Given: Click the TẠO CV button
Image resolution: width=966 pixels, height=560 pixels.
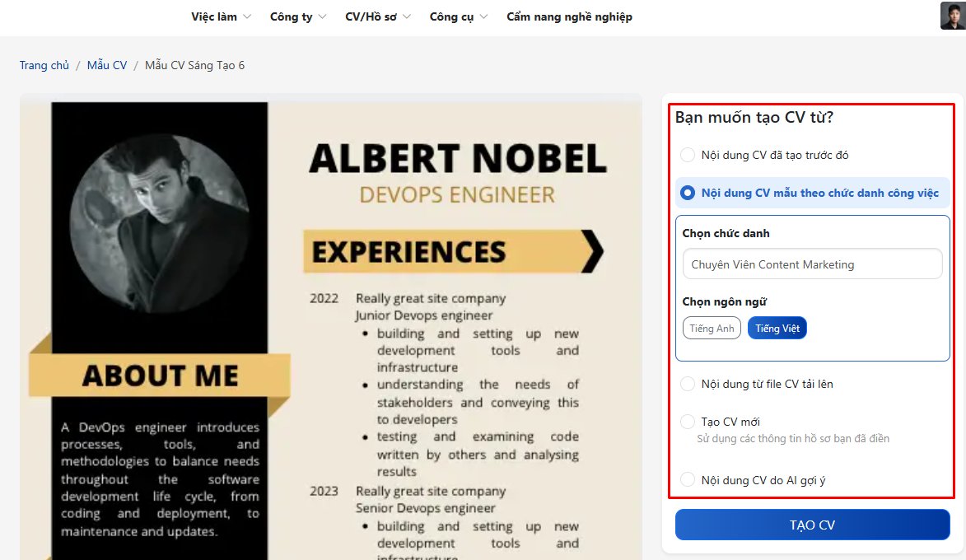Looking at the screenshot, I should point(812,525).
